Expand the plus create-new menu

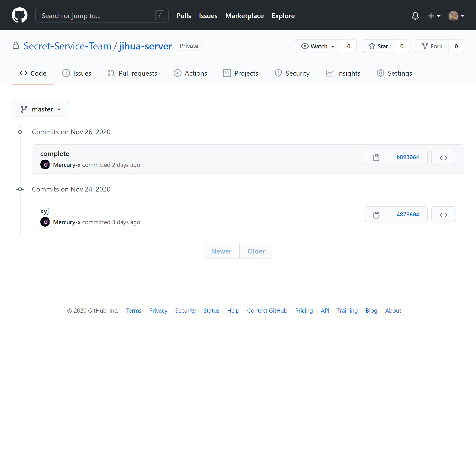pyautogui.click(x=434, y=16)
